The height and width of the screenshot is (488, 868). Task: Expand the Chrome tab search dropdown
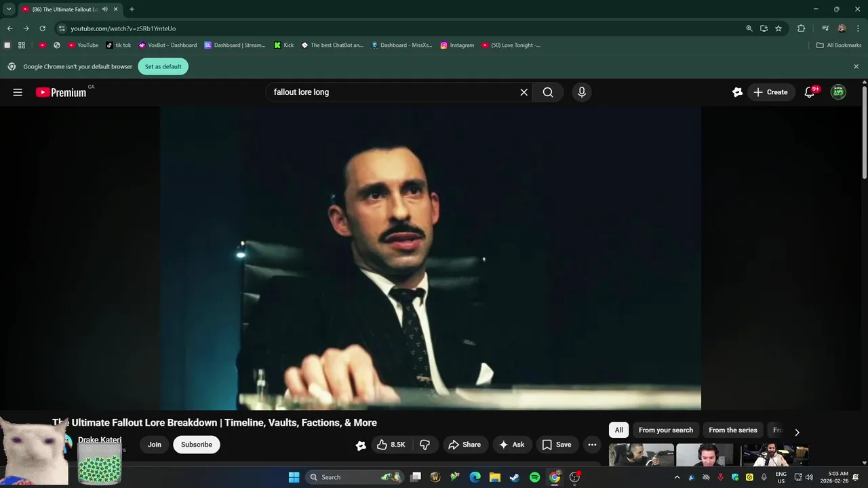click(9, 9)
